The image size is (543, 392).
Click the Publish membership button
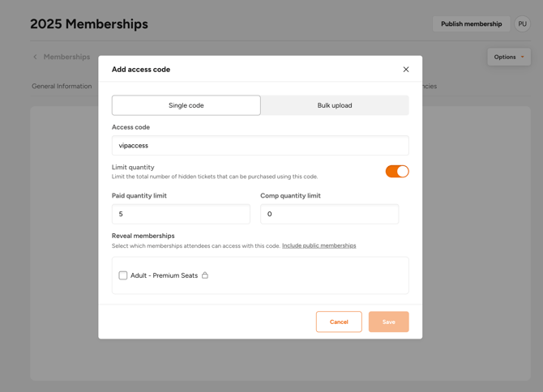(472, 23)
